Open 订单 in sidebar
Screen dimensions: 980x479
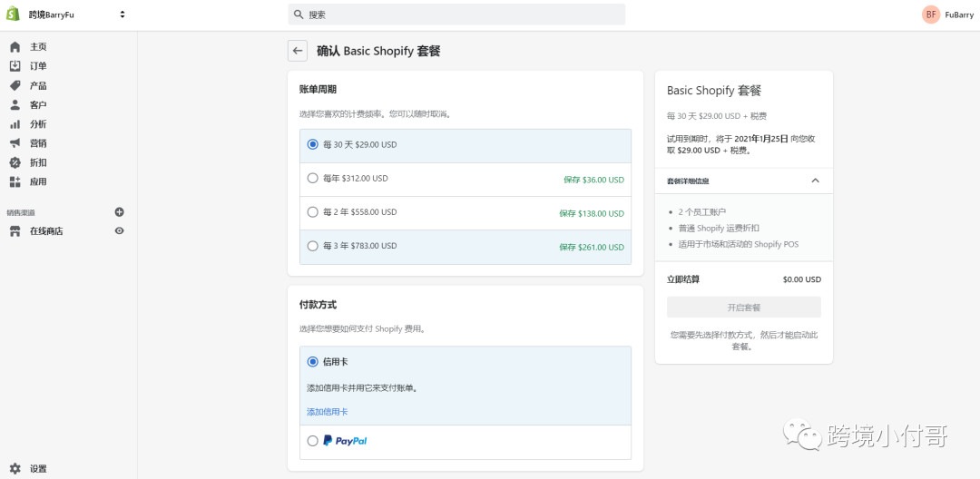(x=38, y=66)
